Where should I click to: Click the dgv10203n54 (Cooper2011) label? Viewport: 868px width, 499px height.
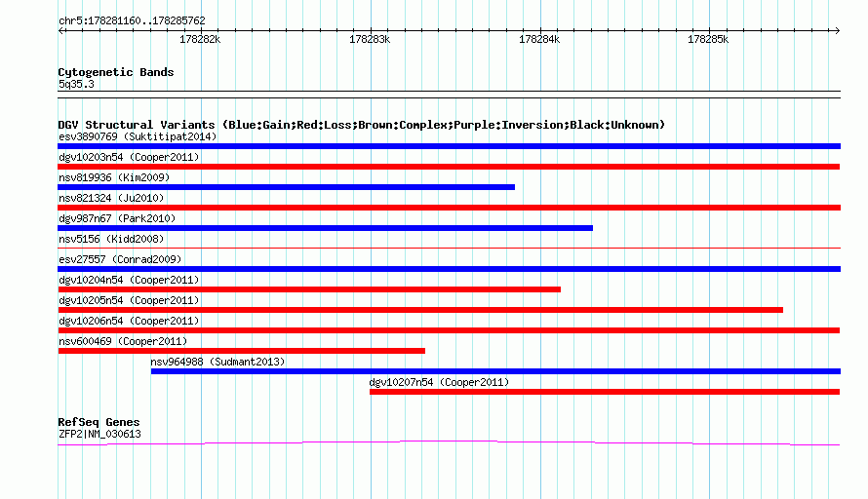point(129,157)
